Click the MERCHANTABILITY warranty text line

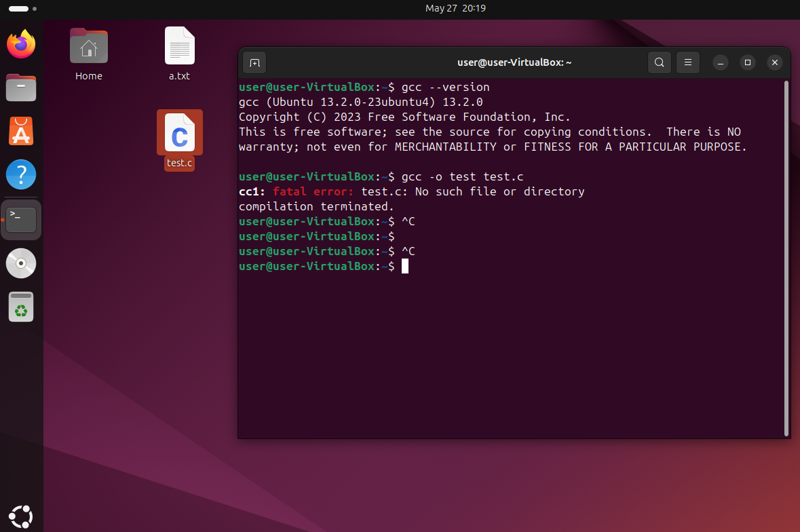[493, 147]
